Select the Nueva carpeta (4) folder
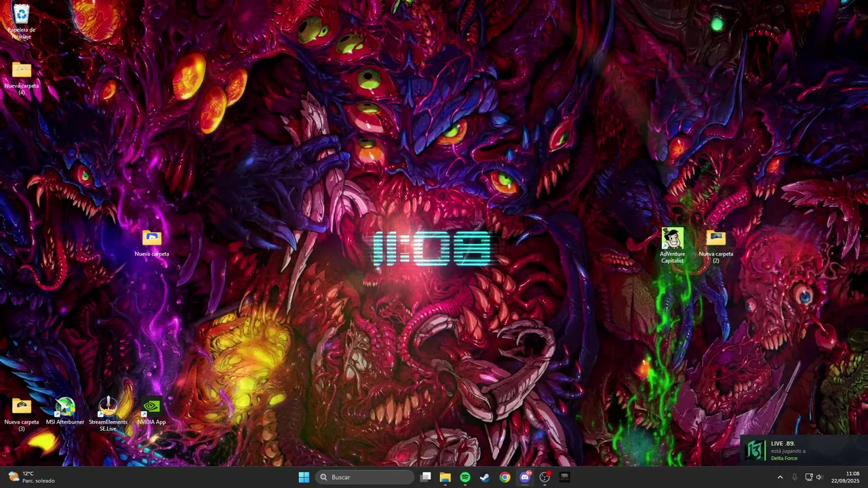The width and height of the screenshot is (868, 488). pos(22,77)
